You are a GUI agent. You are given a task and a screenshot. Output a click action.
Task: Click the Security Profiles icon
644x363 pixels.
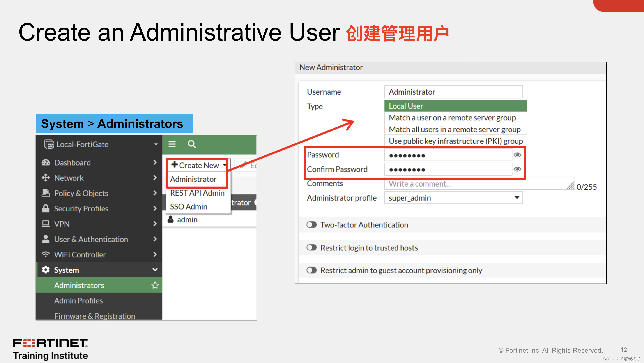46,209
